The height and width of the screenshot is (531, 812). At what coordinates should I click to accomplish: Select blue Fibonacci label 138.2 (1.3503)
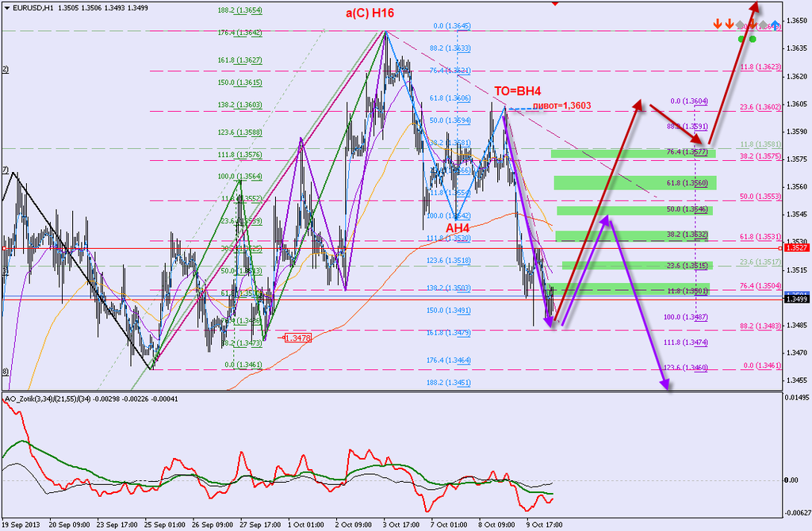pos(449,288)
